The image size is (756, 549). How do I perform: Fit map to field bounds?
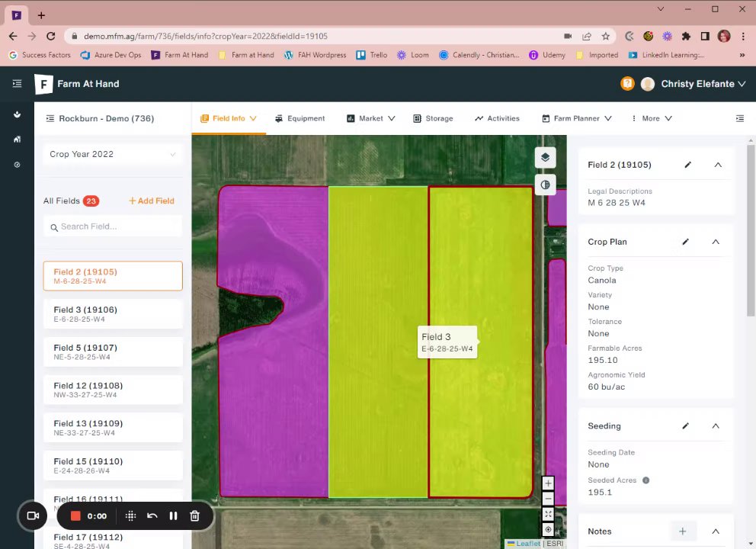548,514
